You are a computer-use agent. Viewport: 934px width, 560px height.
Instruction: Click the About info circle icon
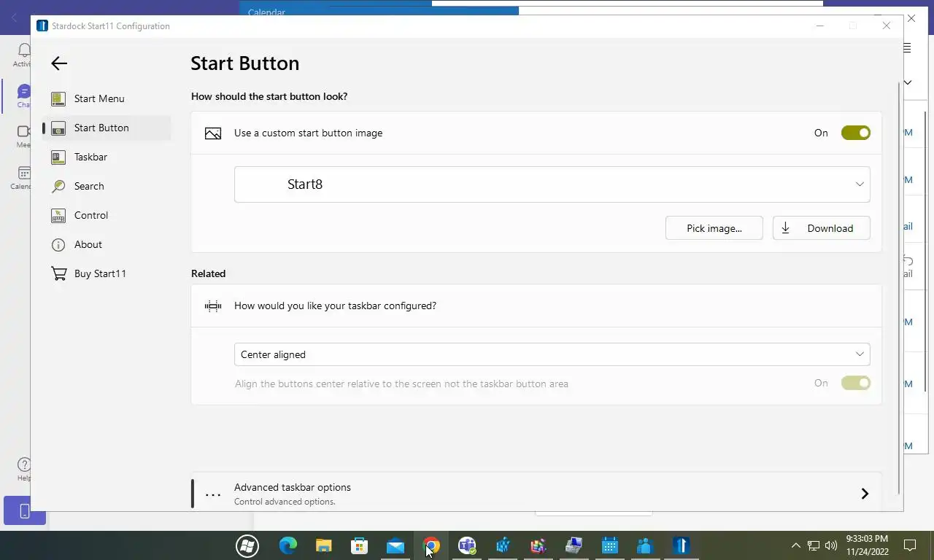point(58,244)
